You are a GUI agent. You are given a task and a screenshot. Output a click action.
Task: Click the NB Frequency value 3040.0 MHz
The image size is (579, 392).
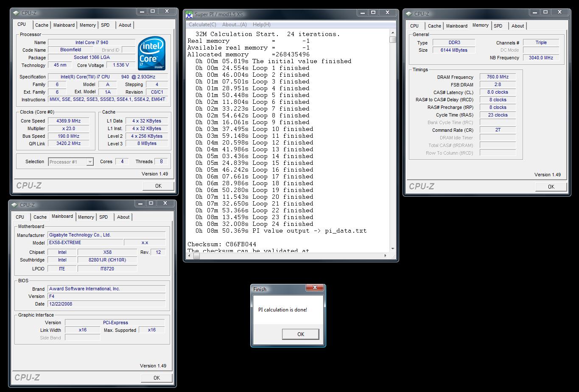pos(541,58)
